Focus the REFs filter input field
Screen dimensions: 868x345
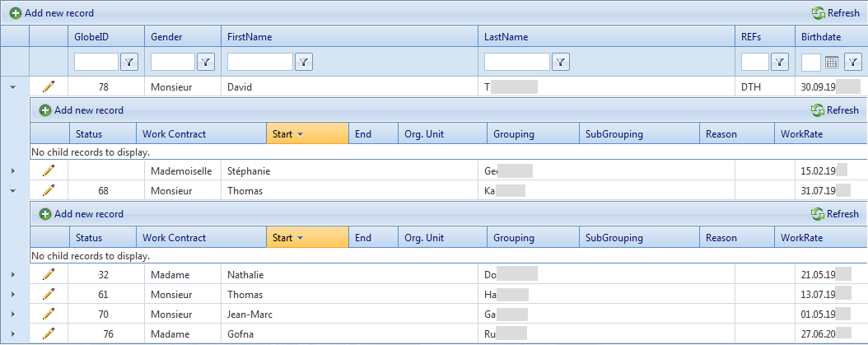tap(754, 62)
